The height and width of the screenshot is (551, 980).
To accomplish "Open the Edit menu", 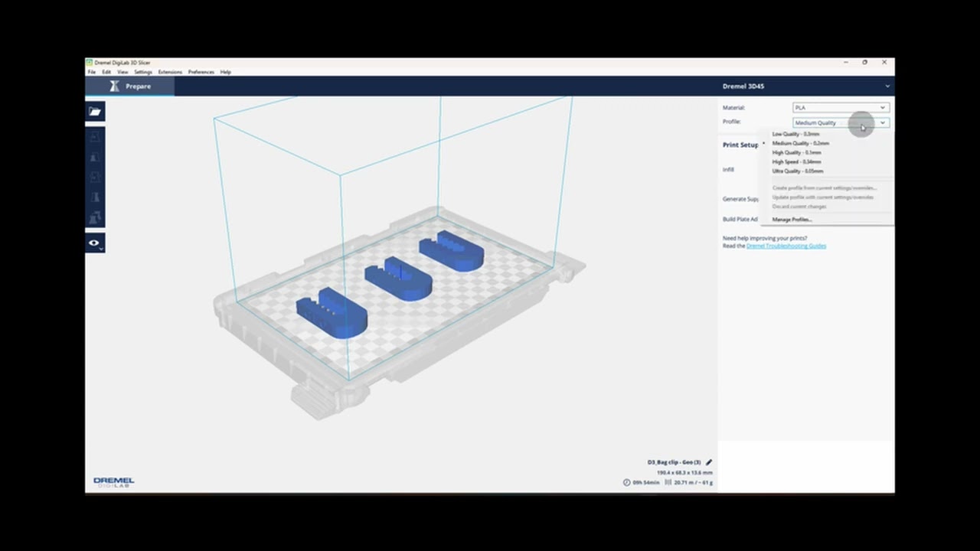I will (106, 72).
